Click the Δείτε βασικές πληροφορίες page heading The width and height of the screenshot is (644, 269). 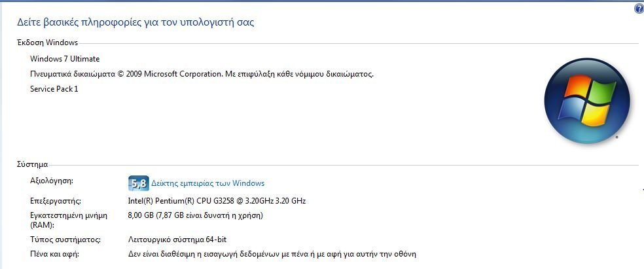[135, 22]
